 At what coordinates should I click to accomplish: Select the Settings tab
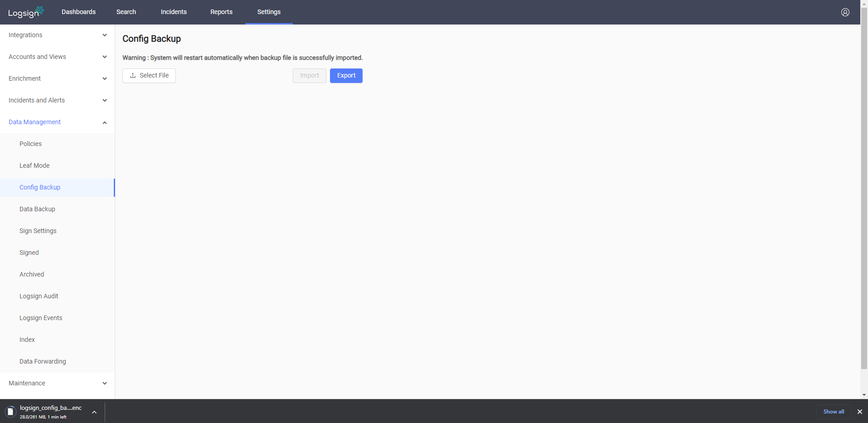[x=269, y=12]
